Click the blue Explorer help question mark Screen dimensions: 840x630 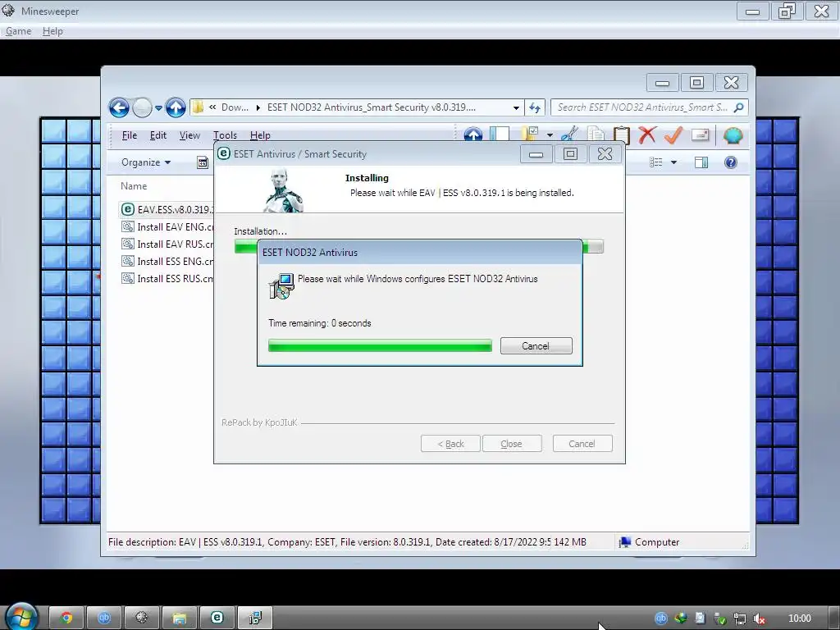pyautogui.click(x=731, y=162)
